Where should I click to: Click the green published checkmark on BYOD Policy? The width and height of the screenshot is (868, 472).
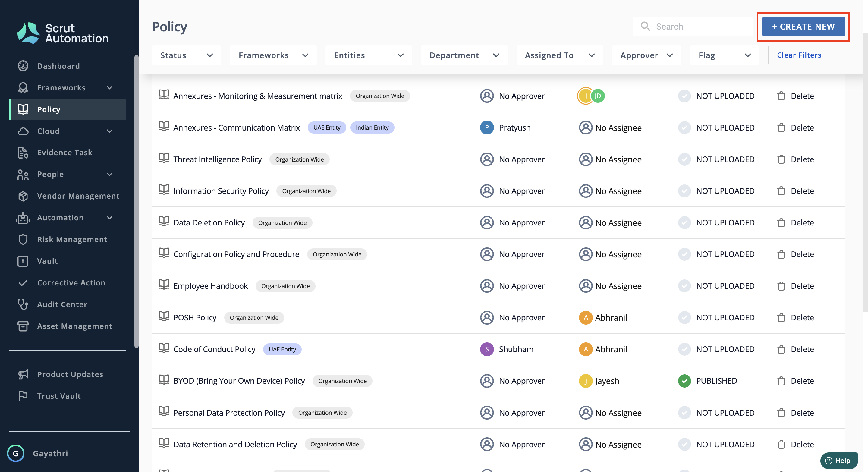point(684,381)
